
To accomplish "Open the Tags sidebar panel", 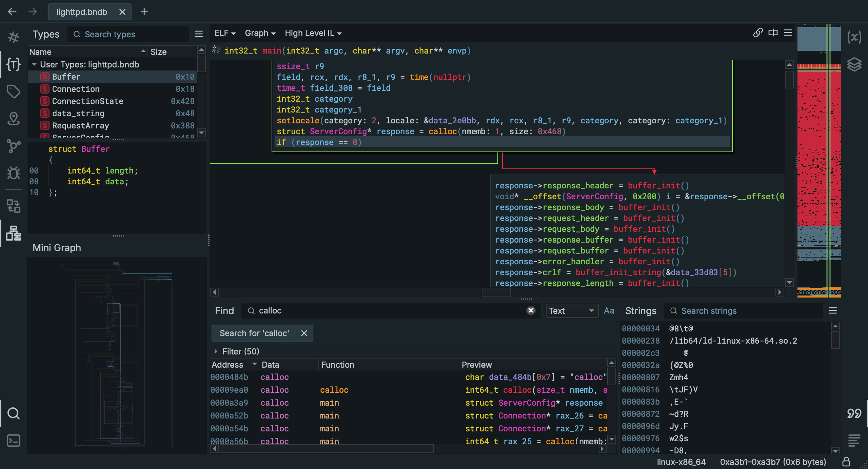I will [x=14, y=91].
